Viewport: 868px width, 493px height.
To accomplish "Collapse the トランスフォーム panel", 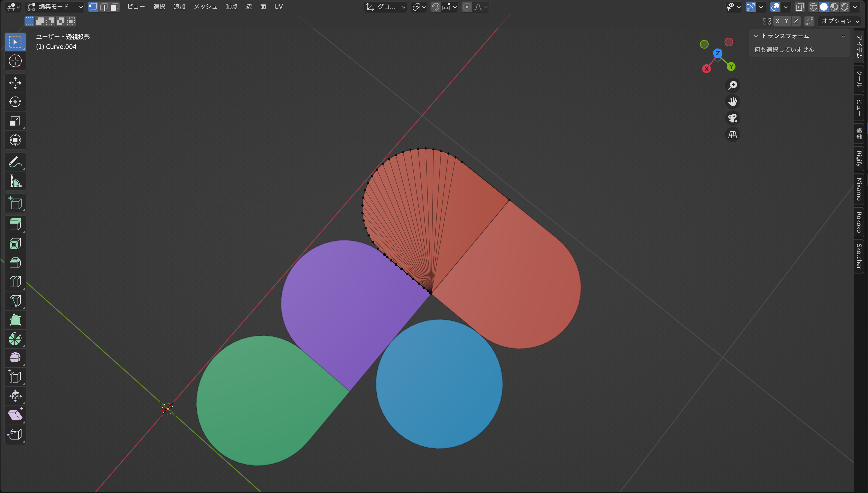I will click(756, 36).
